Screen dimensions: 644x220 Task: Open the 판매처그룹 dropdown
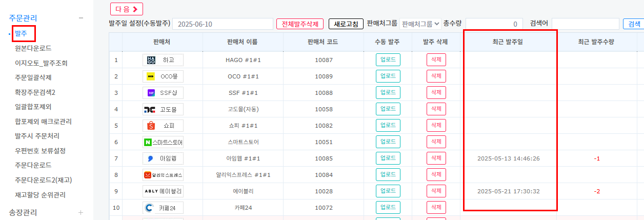(x=420, y=24)
